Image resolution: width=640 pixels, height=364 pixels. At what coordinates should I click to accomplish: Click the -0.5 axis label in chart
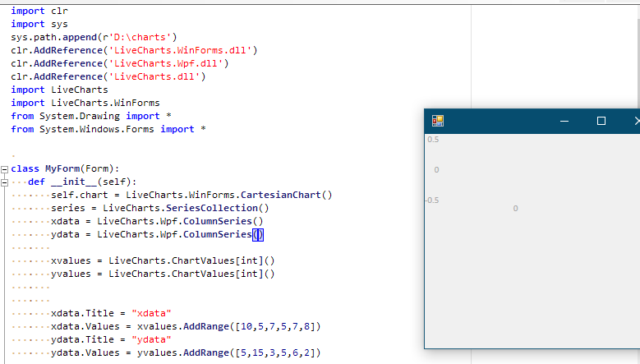pos(432,200)
